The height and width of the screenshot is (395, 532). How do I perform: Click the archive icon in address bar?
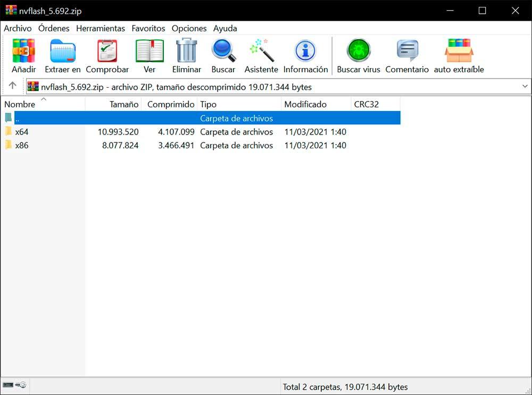click(33, 87)
